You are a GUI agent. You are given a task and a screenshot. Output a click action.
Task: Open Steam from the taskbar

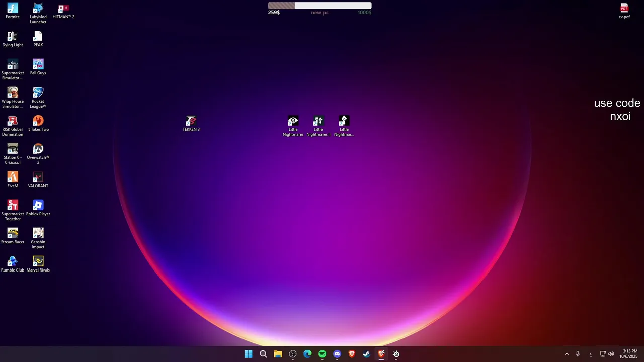pyautogui.click(x=367, y=354)
